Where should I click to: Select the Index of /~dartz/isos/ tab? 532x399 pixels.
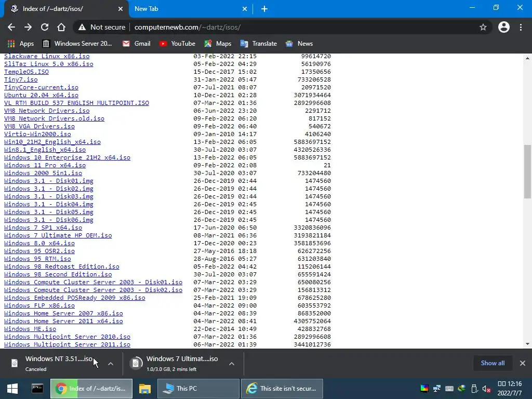point(64,9)
